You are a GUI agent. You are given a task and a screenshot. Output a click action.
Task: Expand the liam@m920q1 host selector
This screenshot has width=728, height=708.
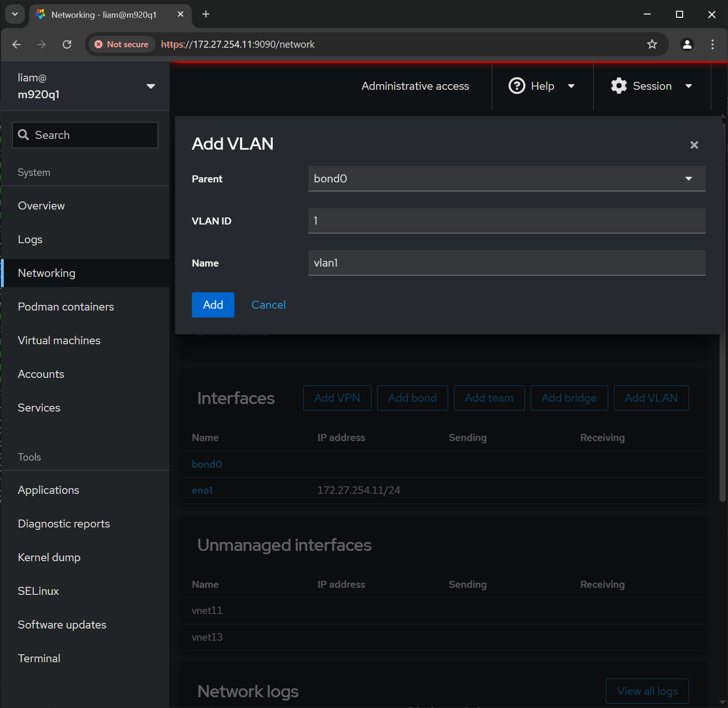click(x=85, y=86)
